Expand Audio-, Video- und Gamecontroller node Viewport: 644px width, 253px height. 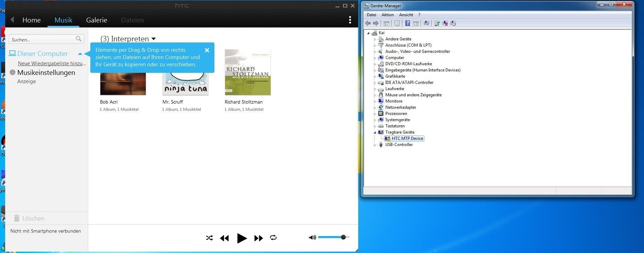click(x=375, y=52)
